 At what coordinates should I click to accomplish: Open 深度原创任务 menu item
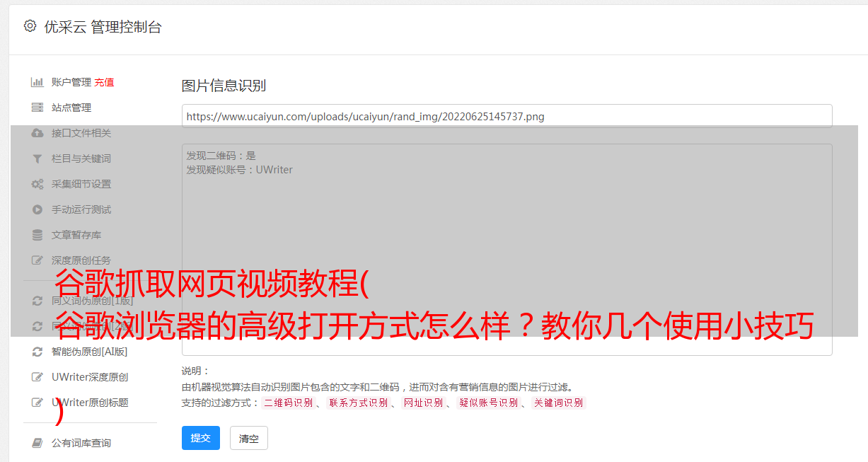pos(81,260)
